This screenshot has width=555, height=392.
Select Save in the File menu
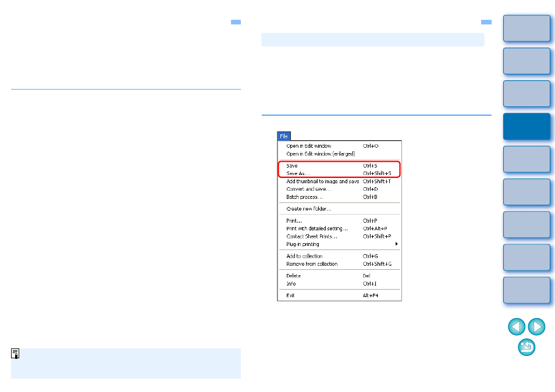click(339, 166)
